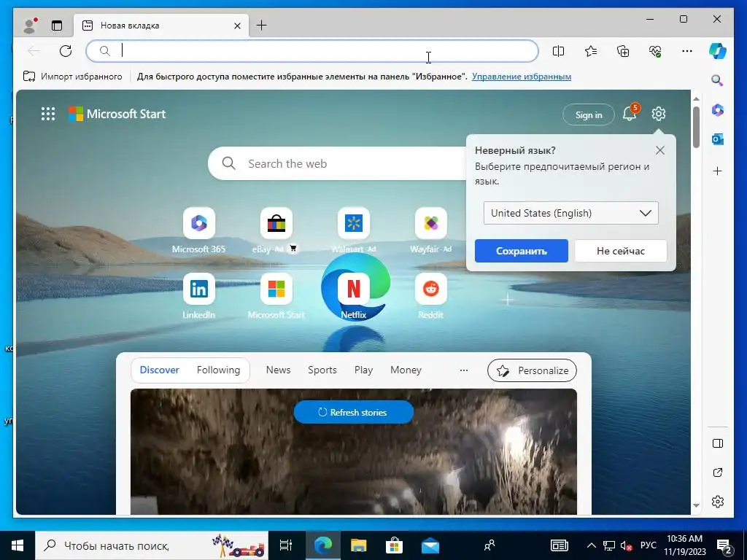Screen dimensions: 747x560
Task: Open the News tab
Action: [278, 370]
